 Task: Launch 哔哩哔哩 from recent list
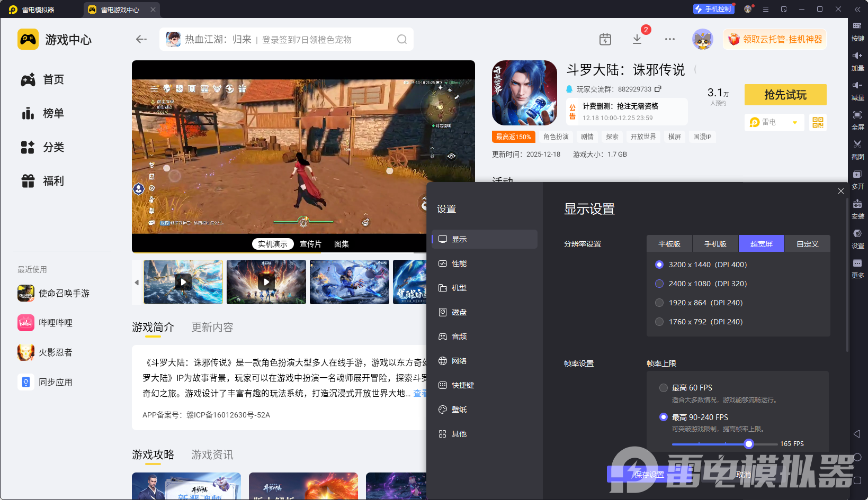coord(45,323)
